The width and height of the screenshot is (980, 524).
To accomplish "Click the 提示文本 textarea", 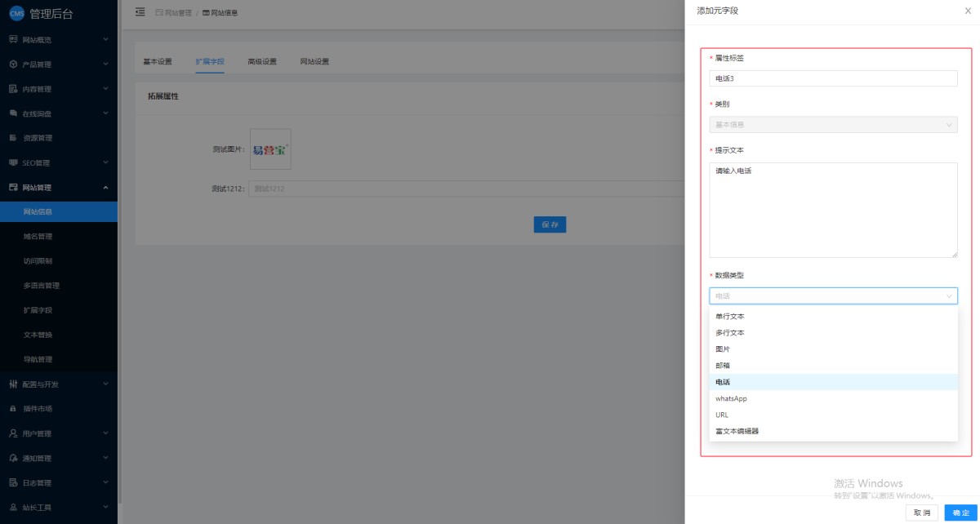I will [x=833, y=210].
